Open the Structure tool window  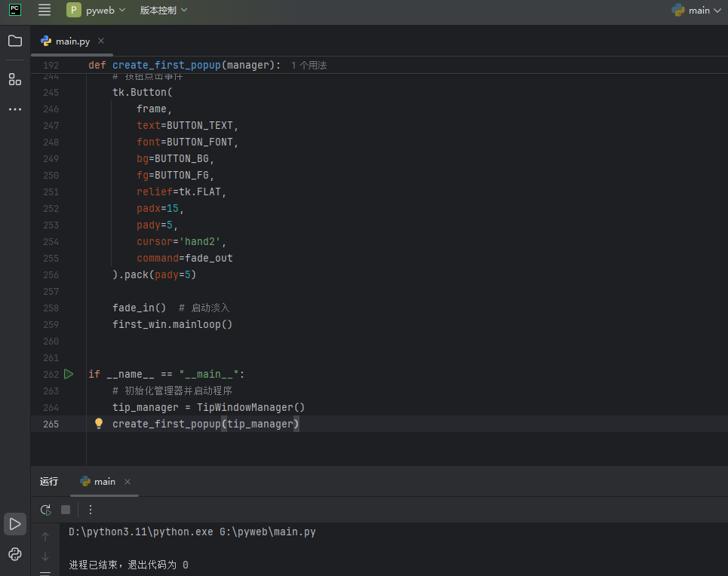(15, 79)
